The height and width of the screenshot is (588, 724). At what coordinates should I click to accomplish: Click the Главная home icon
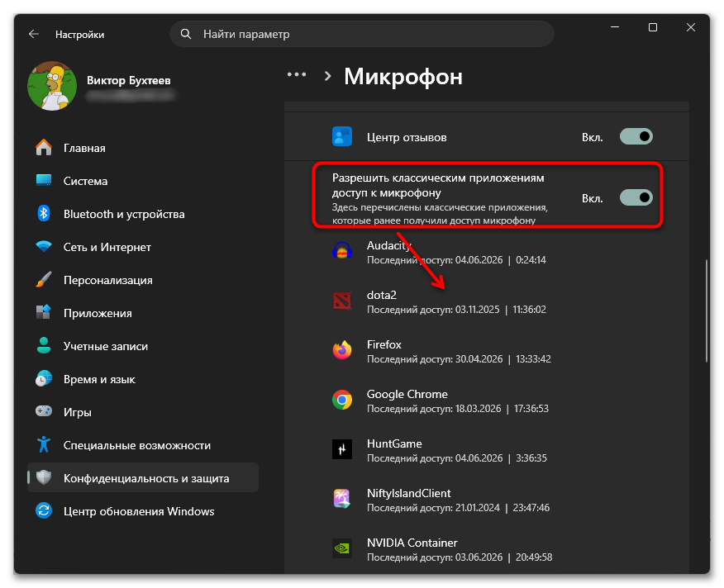[x=44, y=148]
